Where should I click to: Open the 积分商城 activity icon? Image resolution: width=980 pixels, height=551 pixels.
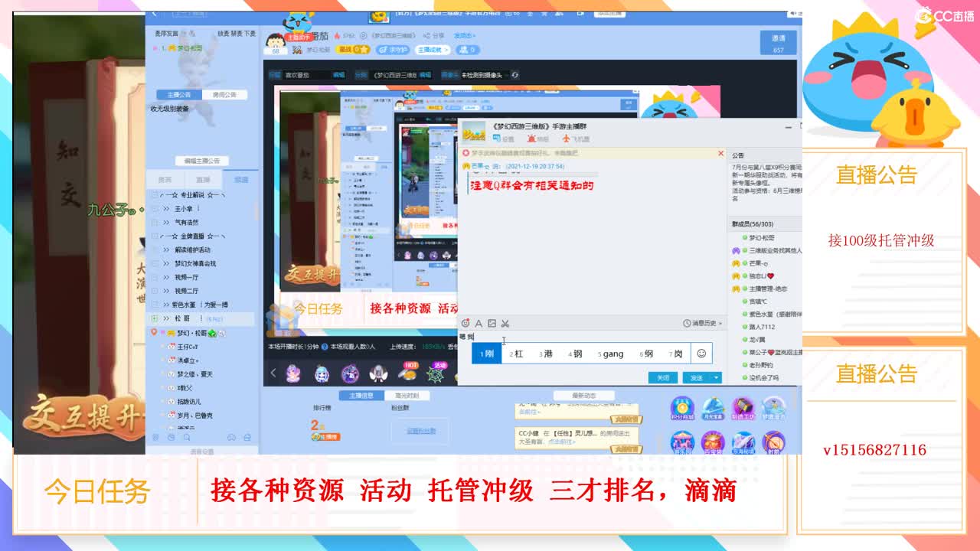pyautogui.click(x=682, y=409)
